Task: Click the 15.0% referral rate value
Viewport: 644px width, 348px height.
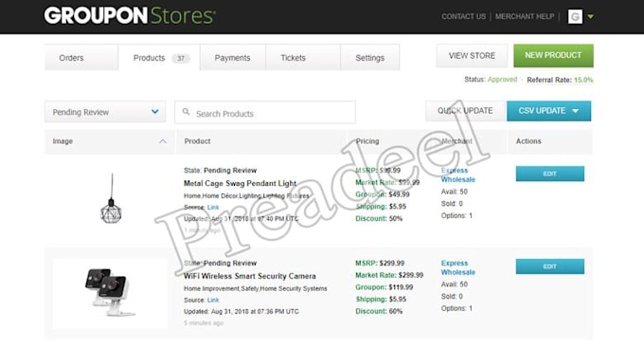Action: coord(583,80)
